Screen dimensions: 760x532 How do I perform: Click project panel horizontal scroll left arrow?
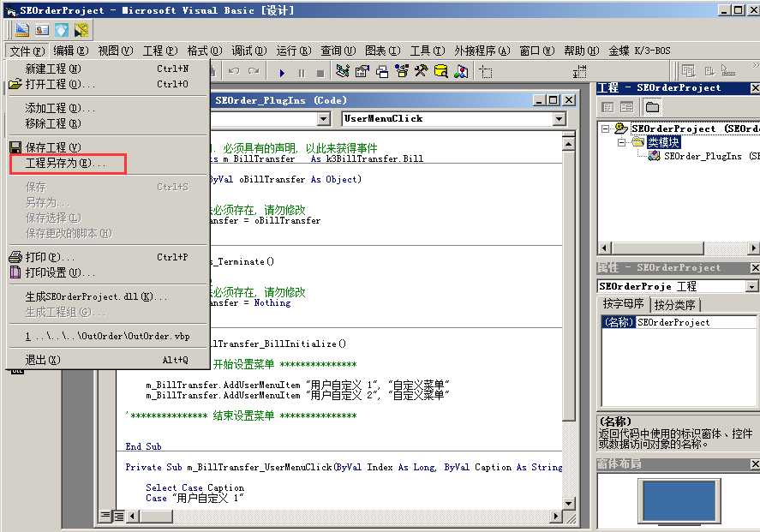pos(604,248)
